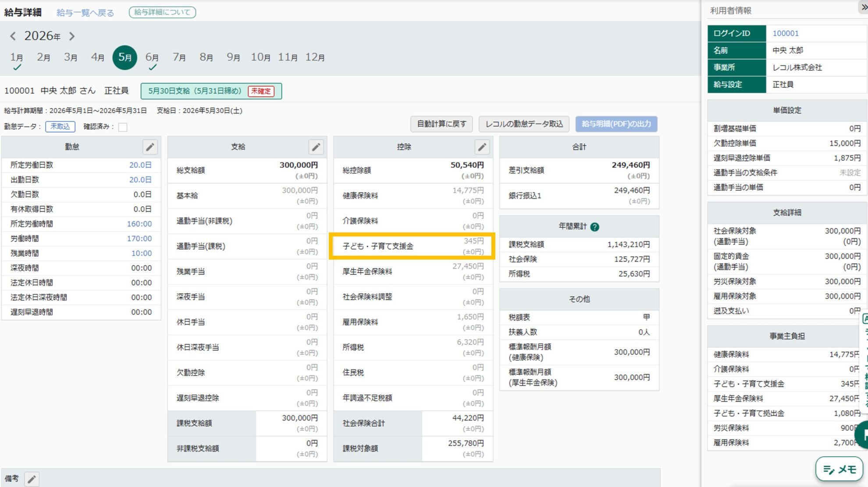
Task: Export payslip via 給与明細(PDF)の出力
Action: pyautogui.click(x=616, y=124)
